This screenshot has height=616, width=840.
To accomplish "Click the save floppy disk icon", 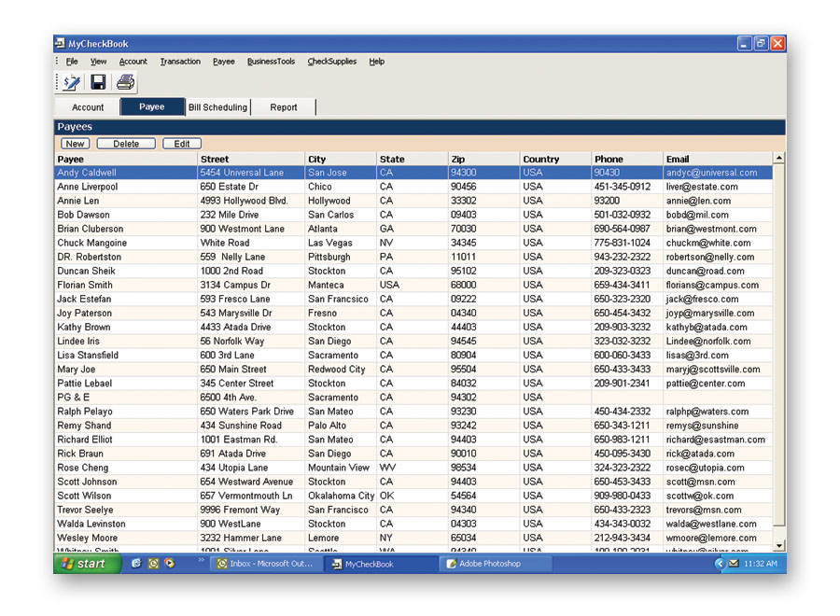I will [x=98, y=82].
